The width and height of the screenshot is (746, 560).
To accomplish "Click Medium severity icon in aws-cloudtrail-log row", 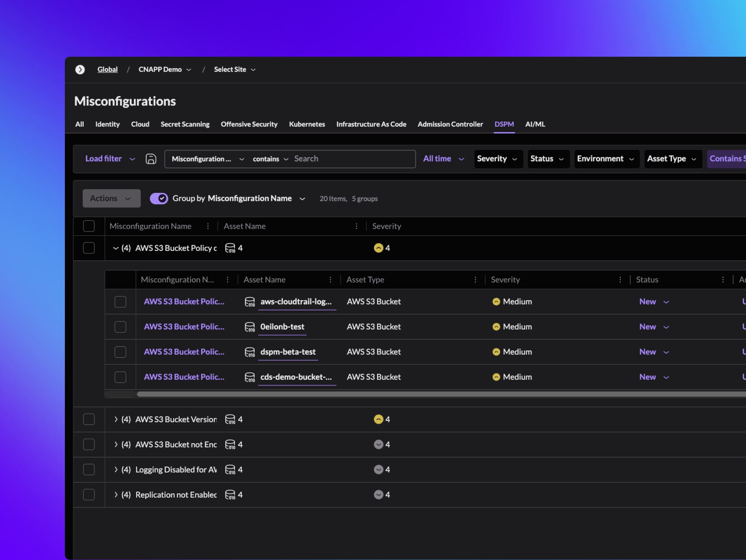I will point(496,302).
